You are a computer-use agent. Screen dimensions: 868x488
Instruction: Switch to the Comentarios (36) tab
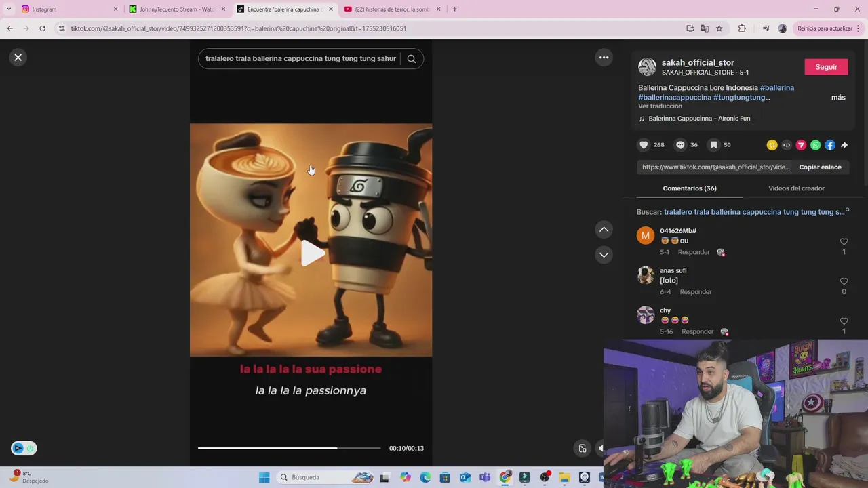[690, 188]
